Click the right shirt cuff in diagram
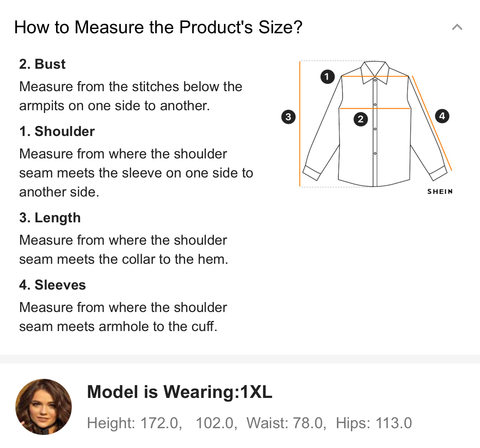The image size is (480, 448). (438, 173)
